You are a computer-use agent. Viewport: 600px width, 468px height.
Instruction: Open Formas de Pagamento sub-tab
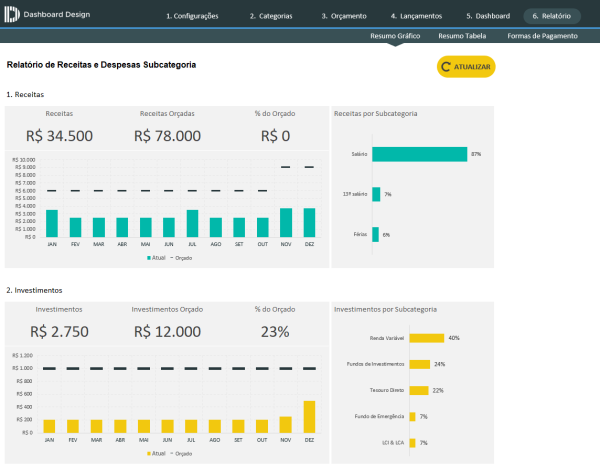(542, 36)
